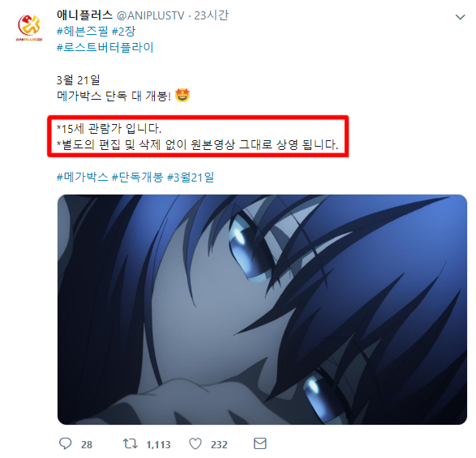Screen dimensions: 476x458
Task: Open the #3월21일 hashtag
Action: click(x=191, y=177)
